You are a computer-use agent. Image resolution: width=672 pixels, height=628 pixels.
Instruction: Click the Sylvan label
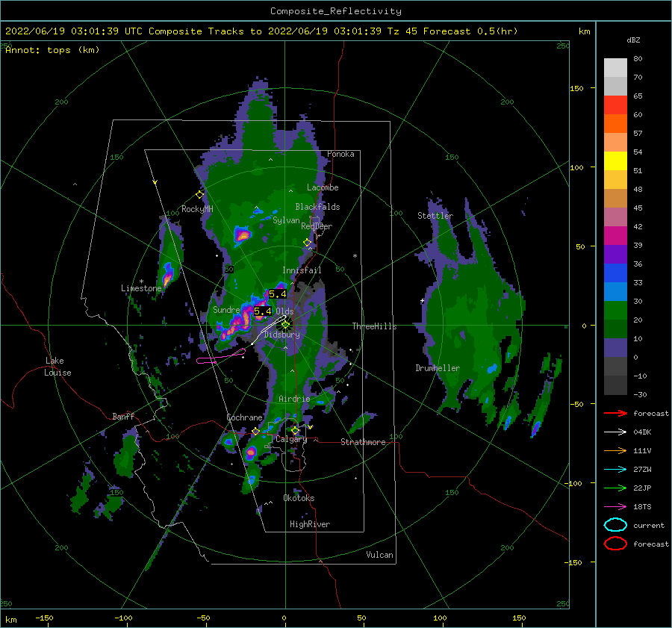click(x=286, y=220)
